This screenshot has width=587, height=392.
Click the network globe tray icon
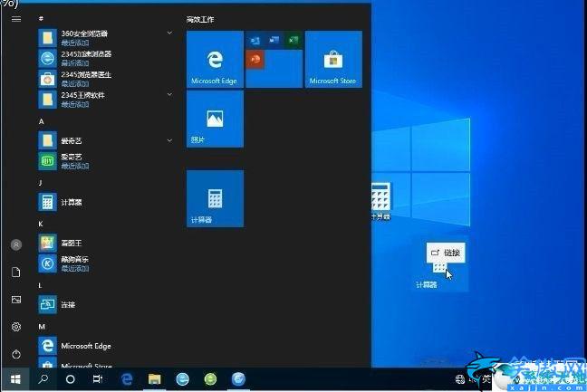(460, 379)
